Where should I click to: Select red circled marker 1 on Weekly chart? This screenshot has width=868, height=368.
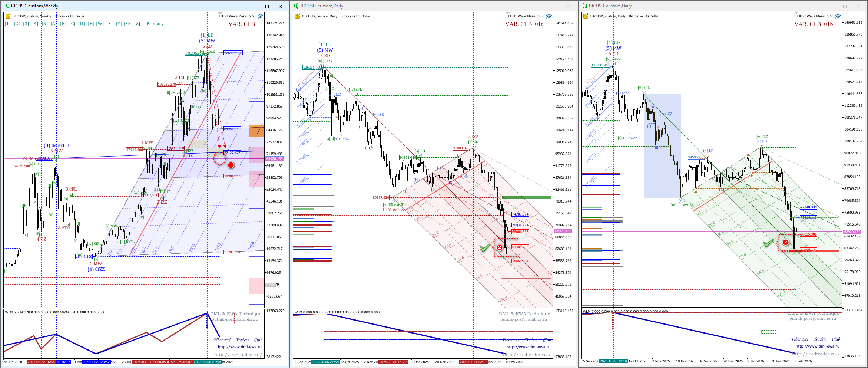[231, 165]
